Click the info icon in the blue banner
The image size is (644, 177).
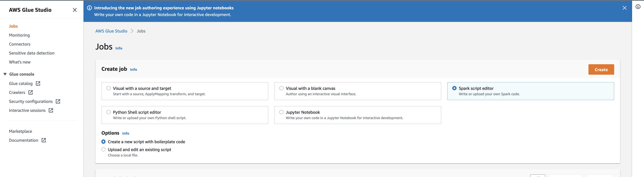[89, 8]
